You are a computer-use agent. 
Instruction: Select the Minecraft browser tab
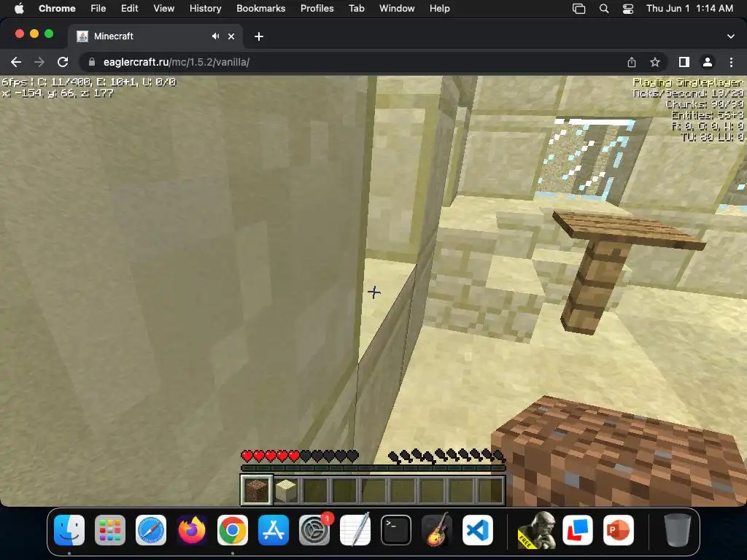(x=155, y=36)
